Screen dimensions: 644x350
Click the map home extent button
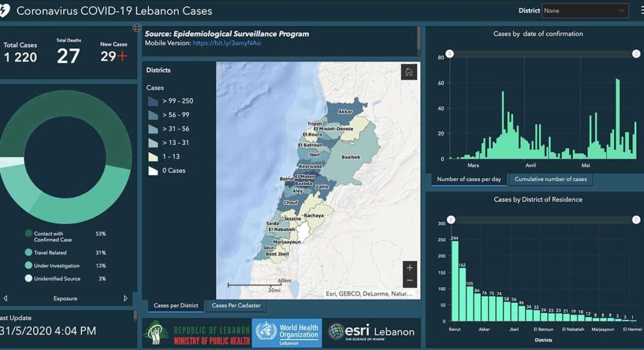click(409, 72)
